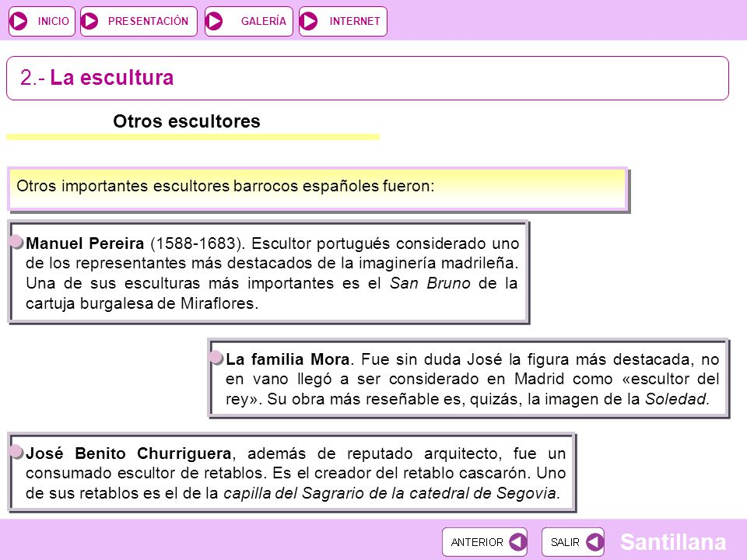
Task: Click the play arrow icon beside INTERNET
Action: [x=309, y=22]
